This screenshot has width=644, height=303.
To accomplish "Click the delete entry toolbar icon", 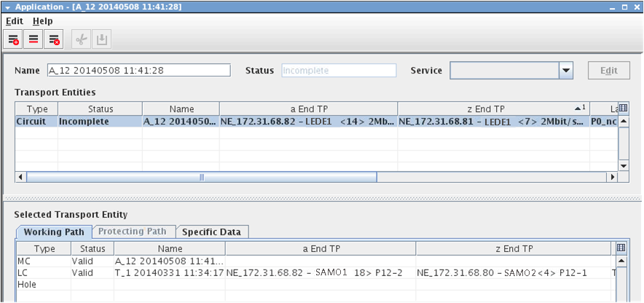I will 54,39.
